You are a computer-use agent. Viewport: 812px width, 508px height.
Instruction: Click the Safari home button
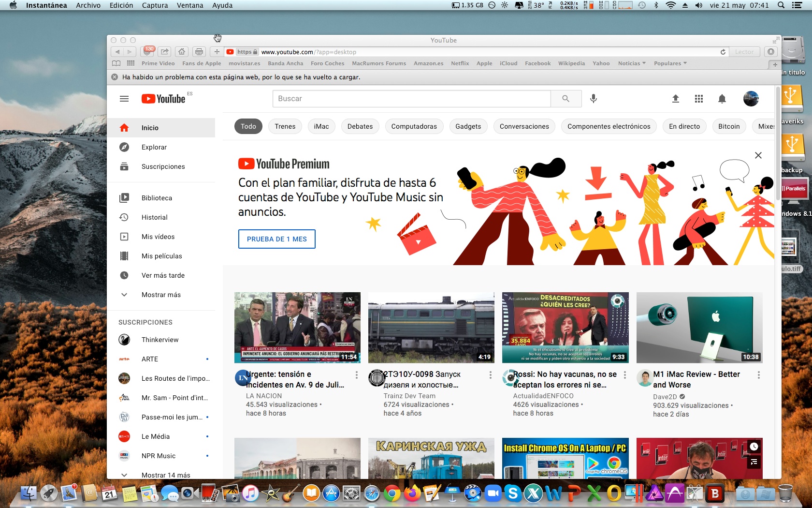click(182, 52)
